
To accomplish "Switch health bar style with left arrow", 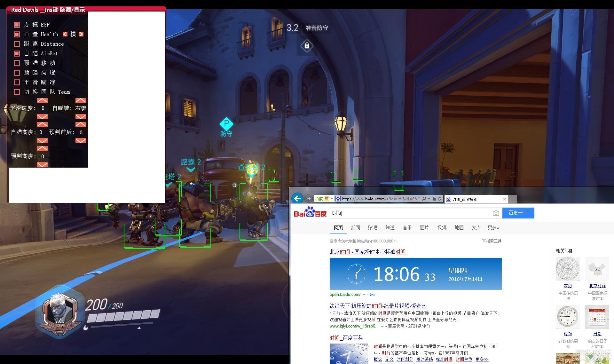I will click(65, 34).
